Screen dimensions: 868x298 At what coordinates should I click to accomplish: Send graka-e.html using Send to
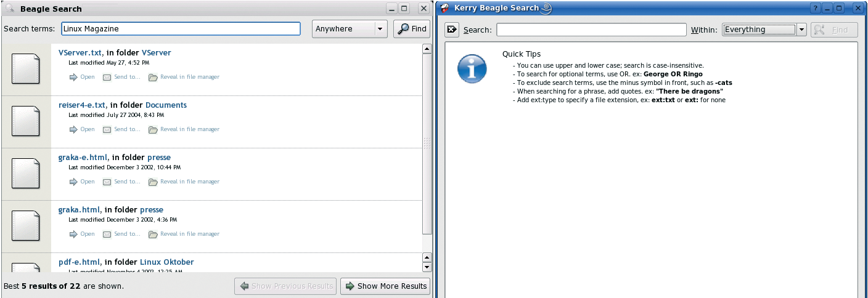(121, 182)
